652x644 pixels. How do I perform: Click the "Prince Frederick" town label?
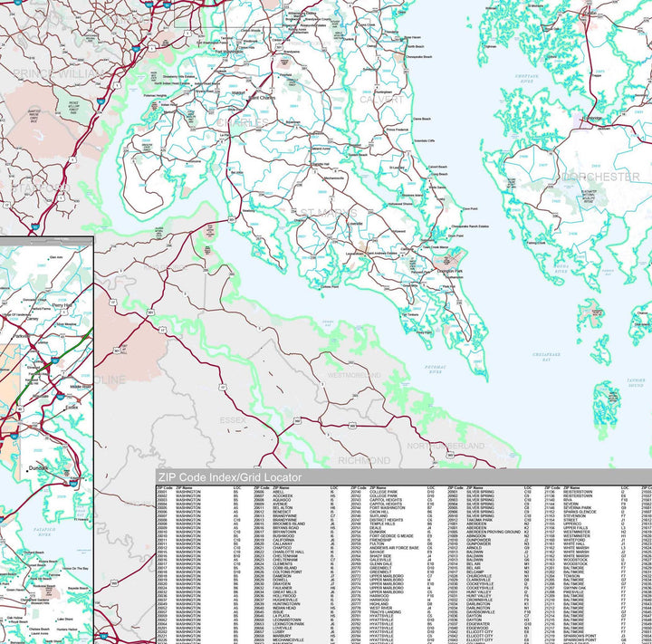[x=398, y=130]
